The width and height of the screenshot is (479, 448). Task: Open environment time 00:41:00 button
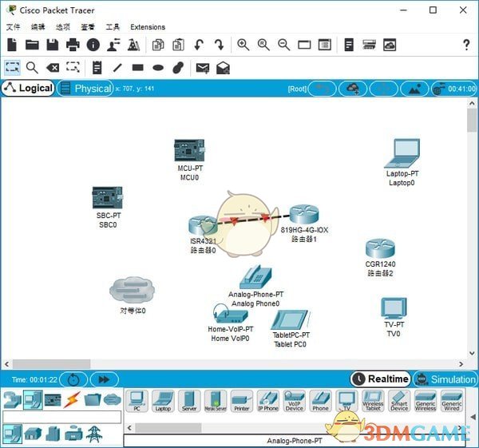454,89
